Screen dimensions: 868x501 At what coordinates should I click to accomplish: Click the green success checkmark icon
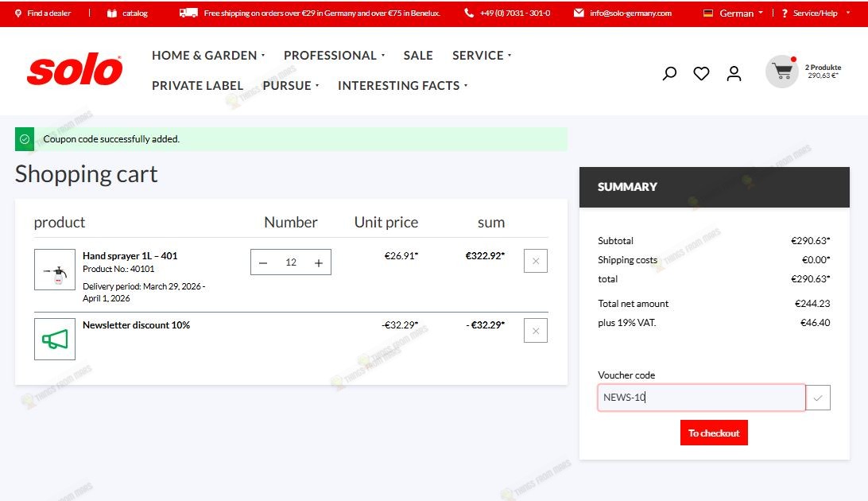point(25,139)
